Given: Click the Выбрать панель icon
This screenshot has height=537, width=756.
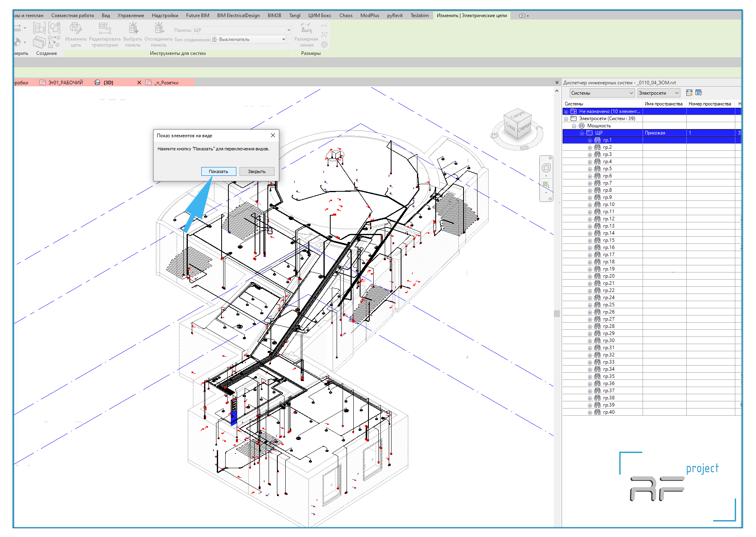Looking at the screenshot, I should (133, 28).
